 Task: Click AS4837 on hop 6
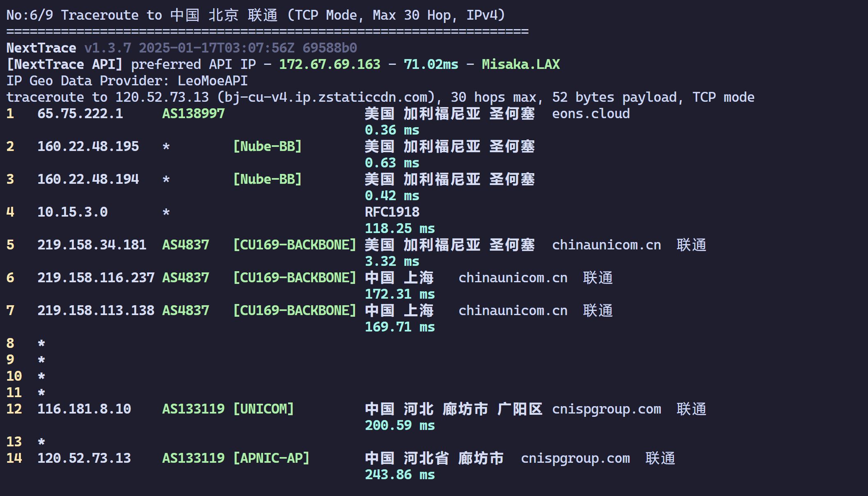(x=186, y=278)
